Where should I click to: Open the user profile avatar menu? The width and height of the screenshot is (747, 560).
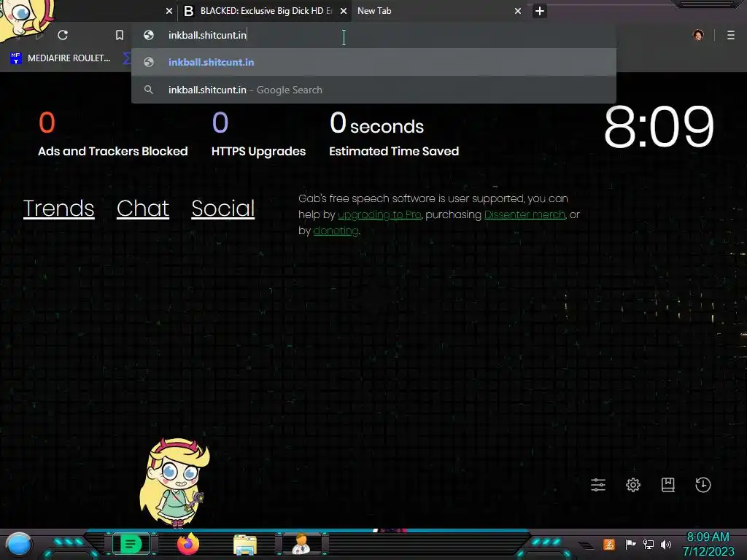coord(698,35)
